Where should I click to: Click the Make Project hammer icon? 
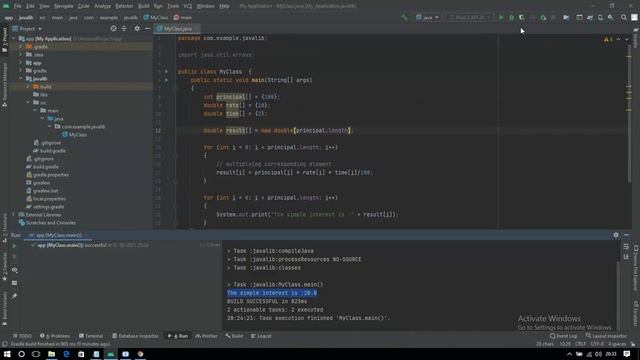coord(404,18)
